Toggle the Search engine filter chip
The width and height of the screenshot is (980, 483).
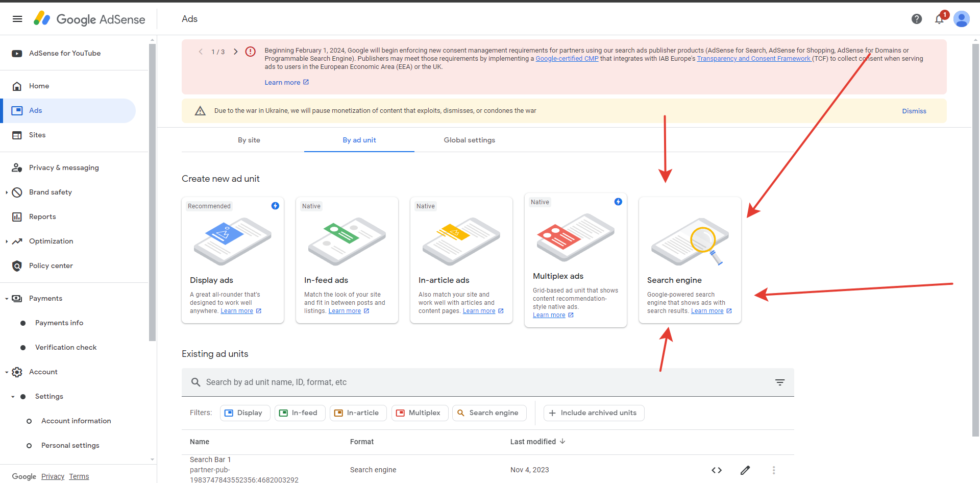[x=489, y=413]
